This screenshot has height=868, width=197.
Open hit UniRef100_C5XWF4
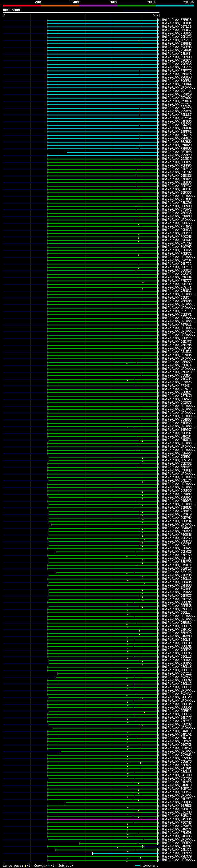(176, 101)
